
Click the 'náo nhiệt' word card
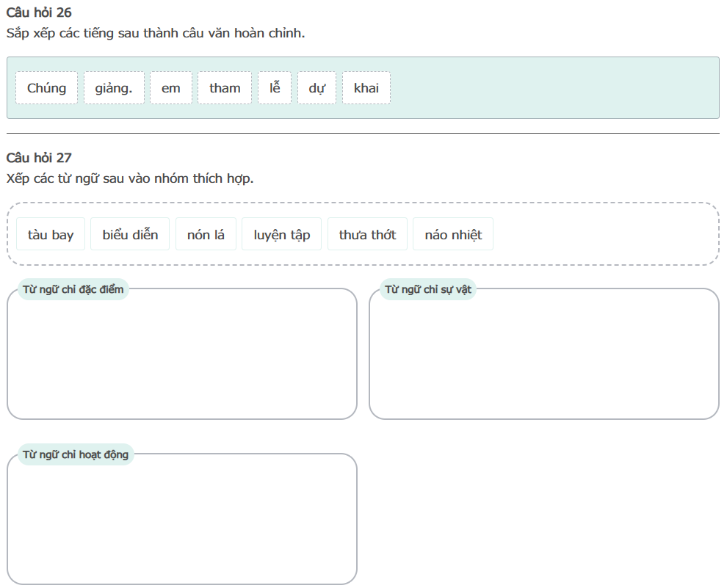453,234
